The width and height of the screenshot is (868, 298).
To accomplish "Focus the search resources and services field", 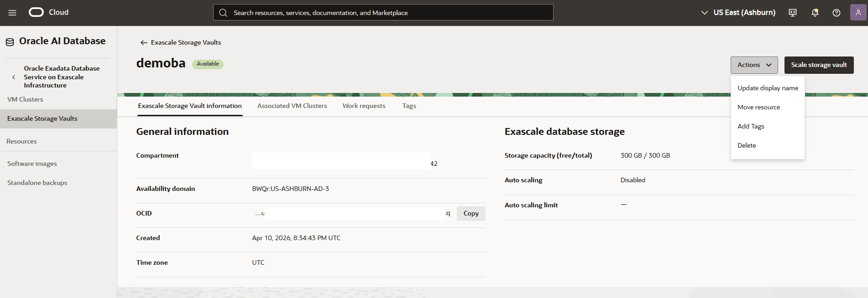I will coord(383,12).
